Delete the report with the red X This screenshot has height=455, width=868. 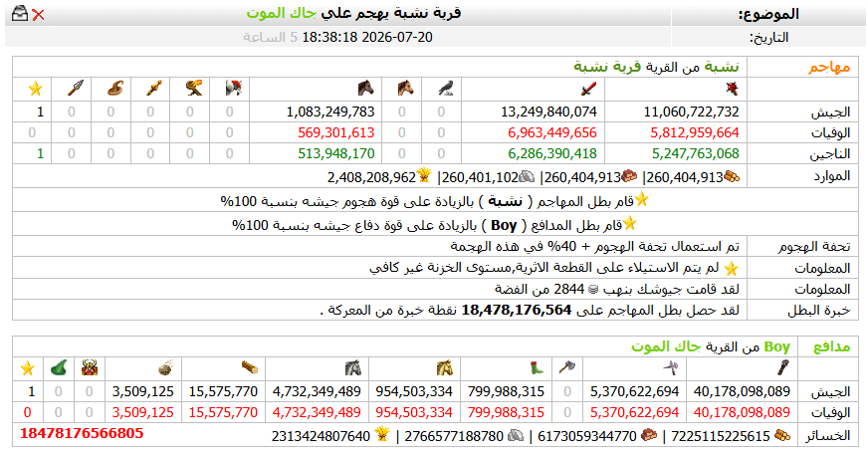click(x=38, y=15)
